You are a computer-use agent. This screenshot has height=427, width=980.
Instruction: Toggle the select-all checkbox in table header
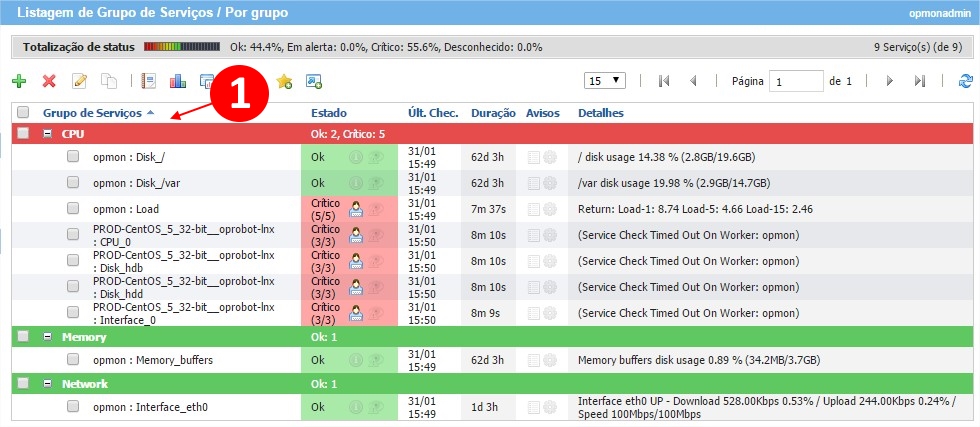click(x=23, y=113)
